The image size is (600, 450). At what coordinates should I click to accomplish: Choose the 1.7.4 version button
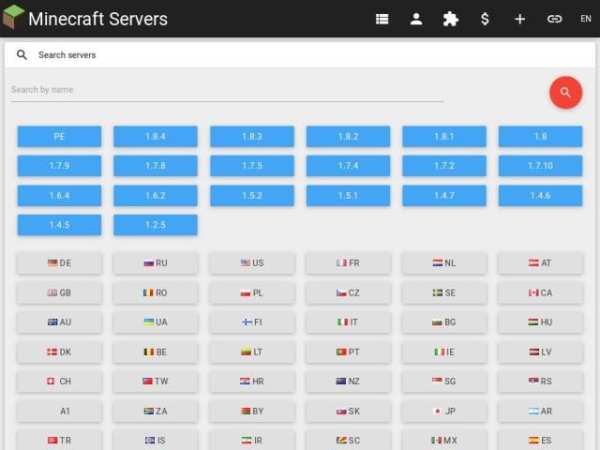[348, 166]
